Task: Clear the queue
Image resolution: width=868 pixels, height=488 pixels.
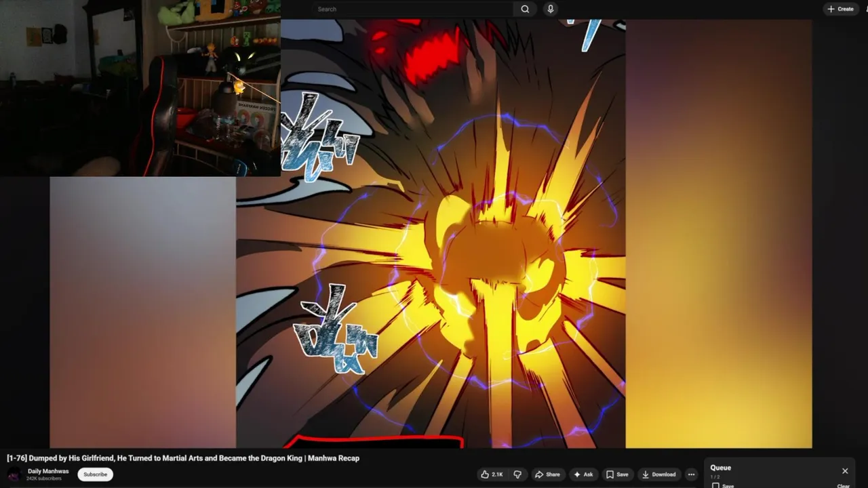Action: [x=843, y=485]
